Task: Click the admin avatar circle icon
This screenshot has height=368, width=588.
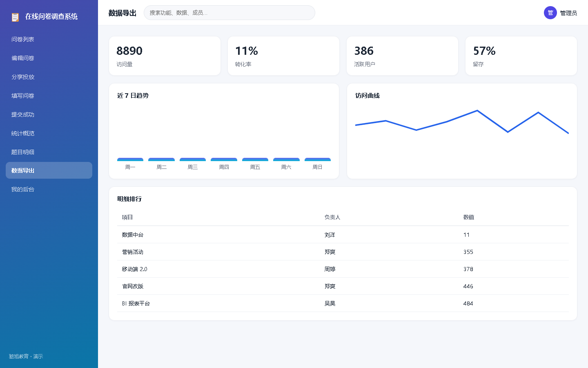Action: (x=550, y=13)
